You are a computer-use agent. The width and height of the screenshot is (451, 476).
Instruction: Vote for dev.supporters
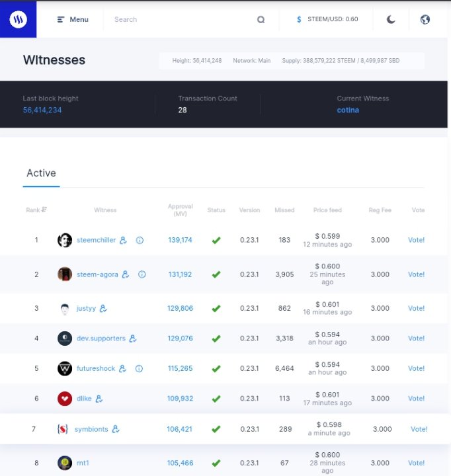click(416, 338)
